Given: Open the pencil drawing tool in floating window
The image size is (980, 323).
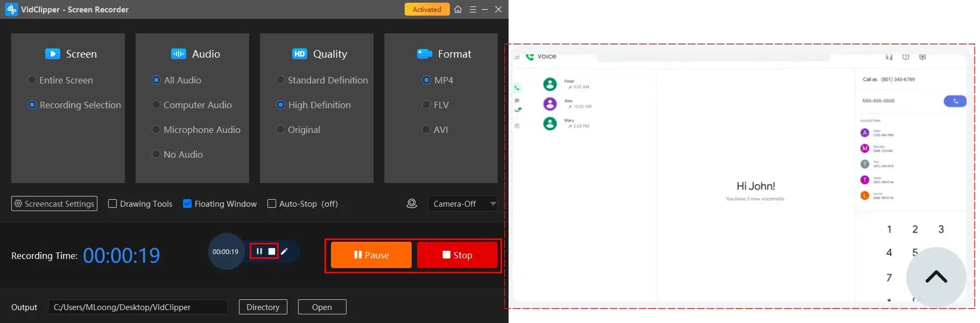Looking at the screenshot, I should (285, 251).
